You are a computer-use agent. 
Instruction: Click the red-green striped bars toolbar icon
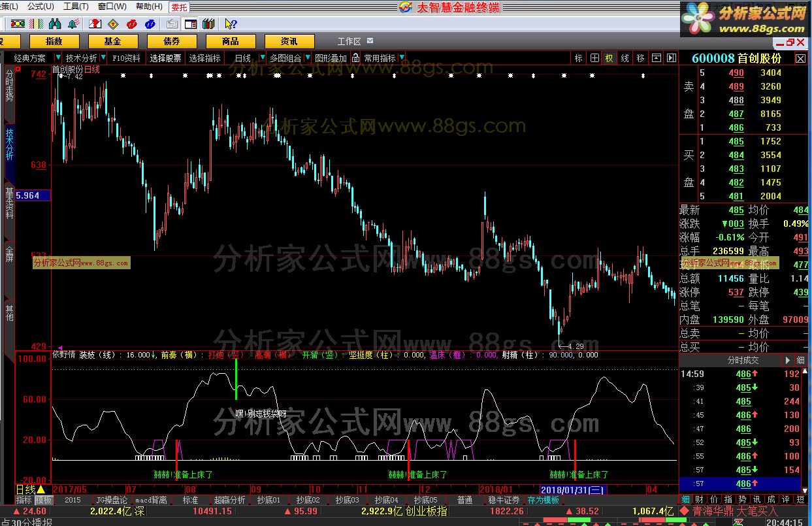coord(36,24)
